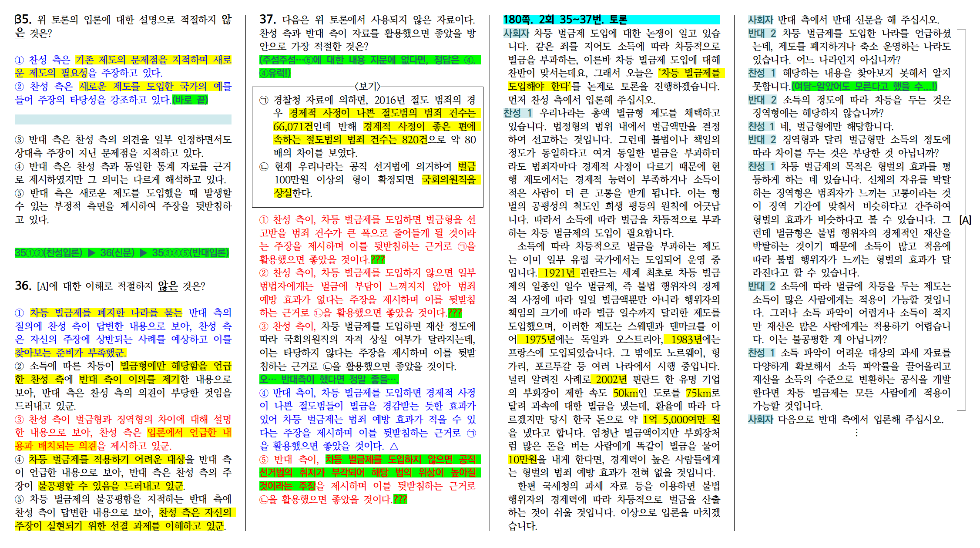Click the vertical ellipsis at passage end
The height and width of the screenshot is (548, 980).
coord(856,433)
